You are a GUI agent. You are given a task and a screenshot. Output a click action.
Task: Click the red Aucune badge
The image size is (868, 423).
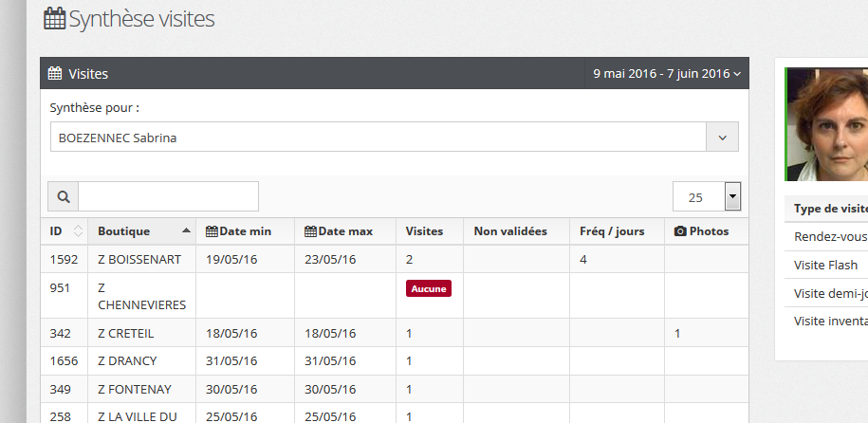(x=429, y=288)
